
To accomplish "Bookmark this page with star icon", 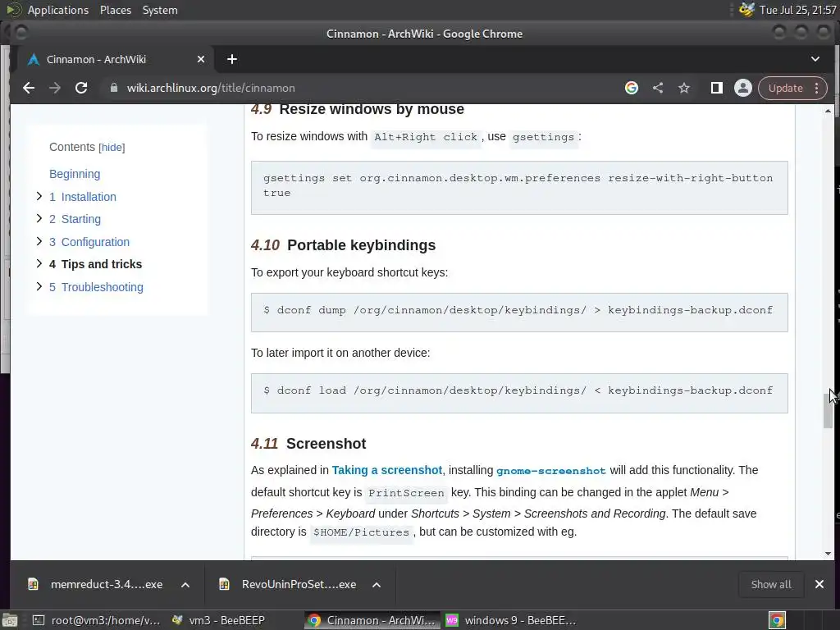I will click(x=684, y=88).
